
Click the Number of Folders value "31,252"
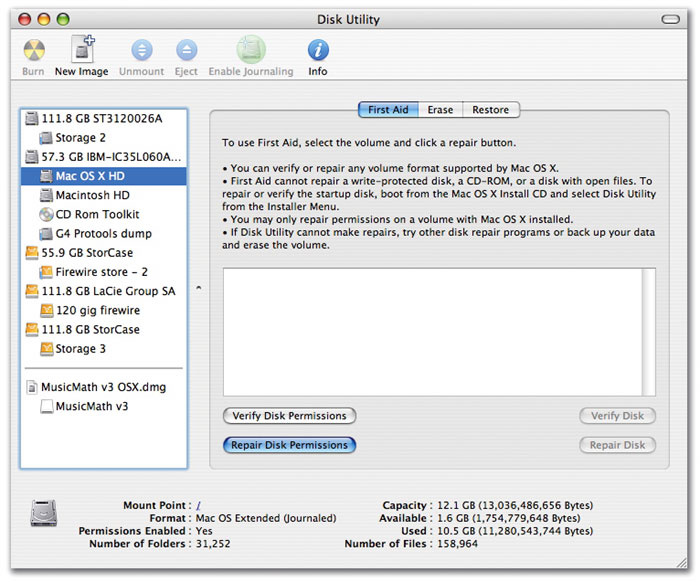click(213, 544)
